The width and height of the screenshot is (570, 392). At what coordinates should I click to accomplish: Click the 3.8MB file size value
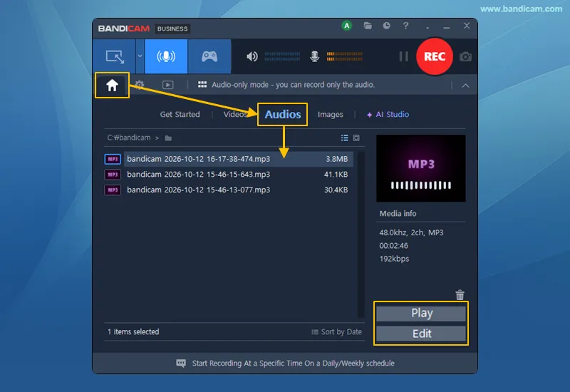coord(336,159)
